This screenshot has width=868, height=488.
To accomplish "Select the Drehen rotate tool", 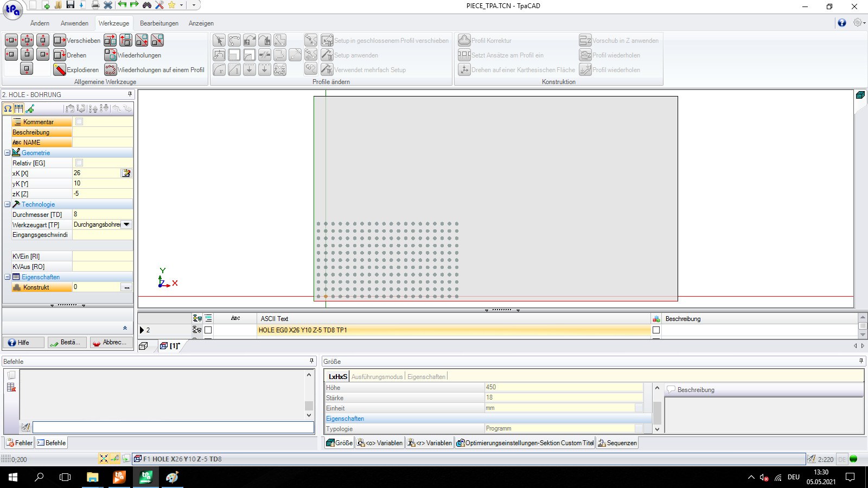I will point(60,55).
